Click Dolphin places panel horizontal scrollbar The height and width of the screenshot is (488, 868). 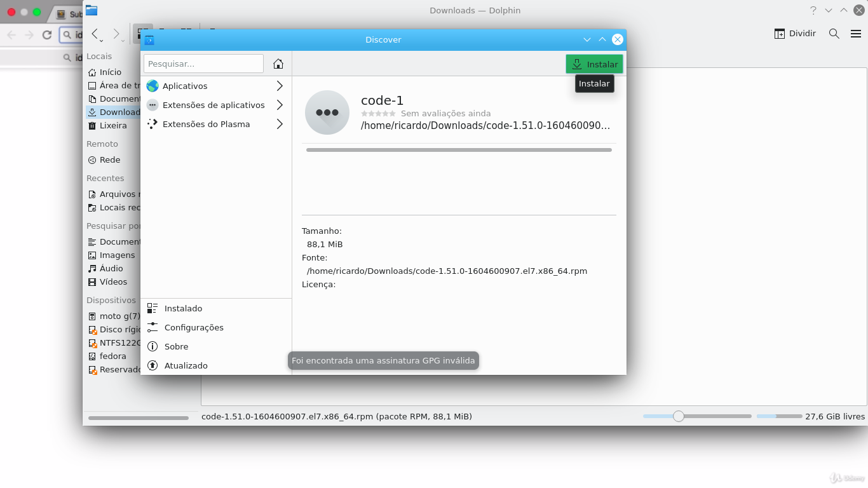point(139,417)
